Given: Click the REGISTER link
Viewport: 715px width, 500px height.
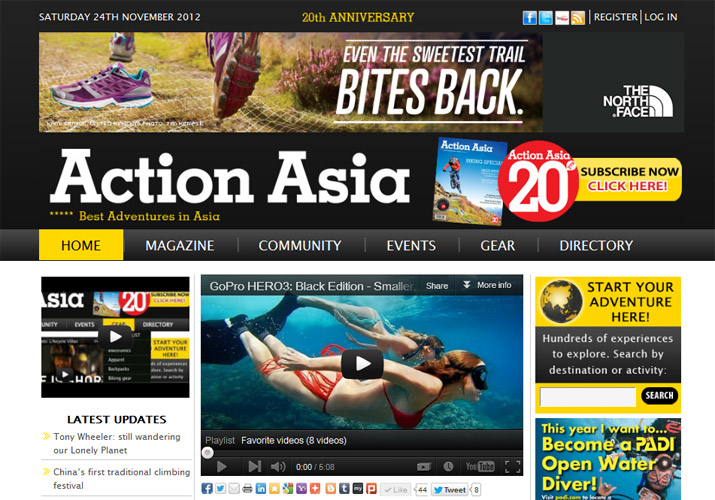Looking at the screenshot, I should [x=616, y=17].
